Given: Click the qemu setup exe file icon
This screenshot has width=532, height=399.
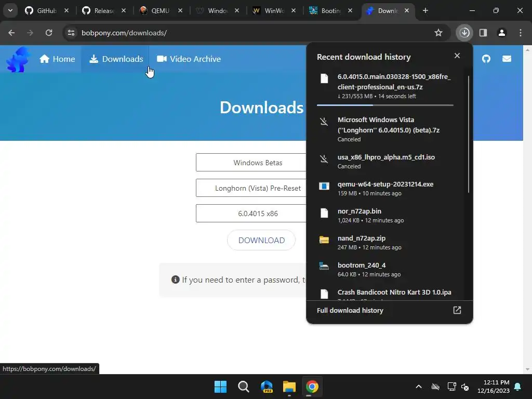Looking at the screenshot, I should pos(324,186).
